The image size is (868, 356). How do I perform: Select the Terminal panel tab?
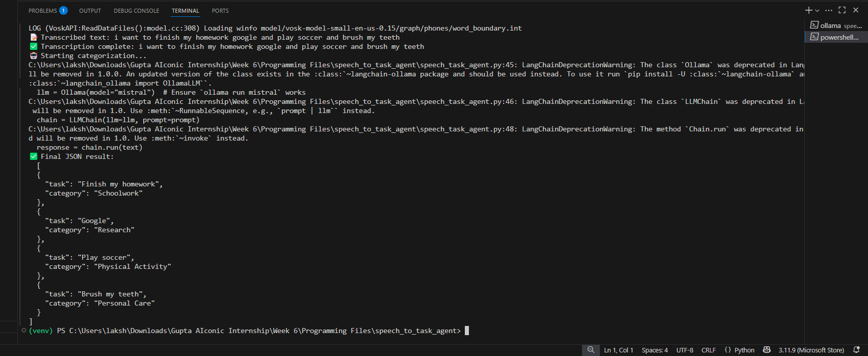click(186, 11)
